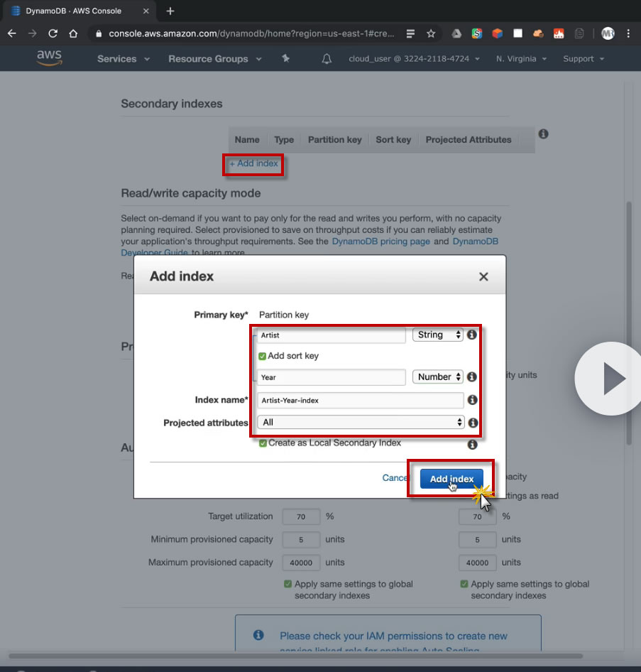Image resolution: width=641 pixels, height=672 pixels.
Task: Open the Support dropdown
Action: coord(584,59)
